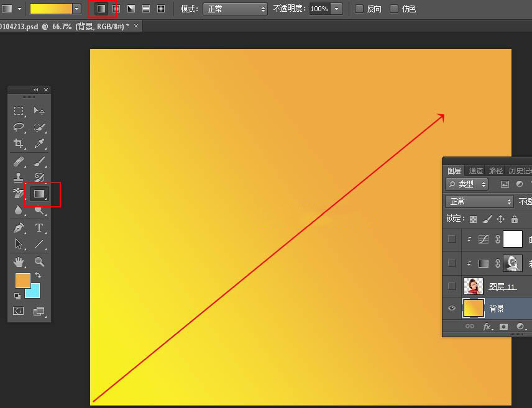Open the gradient preset picker arrow
This screenshot has height=408, width=532.
[x=76, y=9]
